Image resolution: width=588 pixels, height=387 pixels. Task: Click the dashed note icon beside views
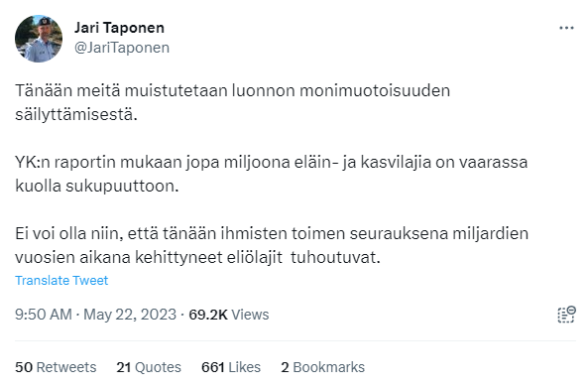pos(566,315)
